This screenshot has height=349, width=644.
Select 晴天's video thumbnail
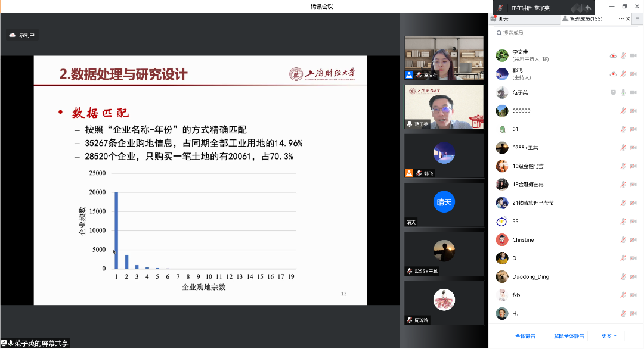tap(444, 204)
